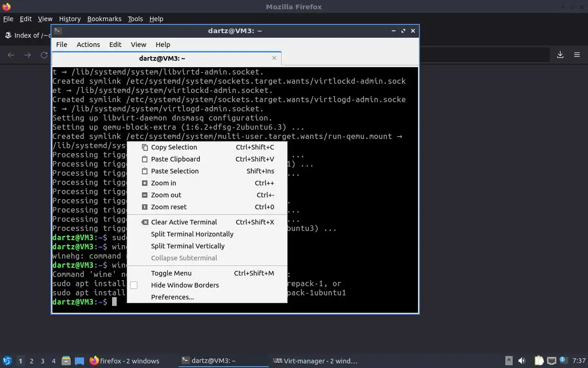Viewport: 588px width, 368px height.
Task: Open Firefox Bookmarks menu
Action: [104, 19]
